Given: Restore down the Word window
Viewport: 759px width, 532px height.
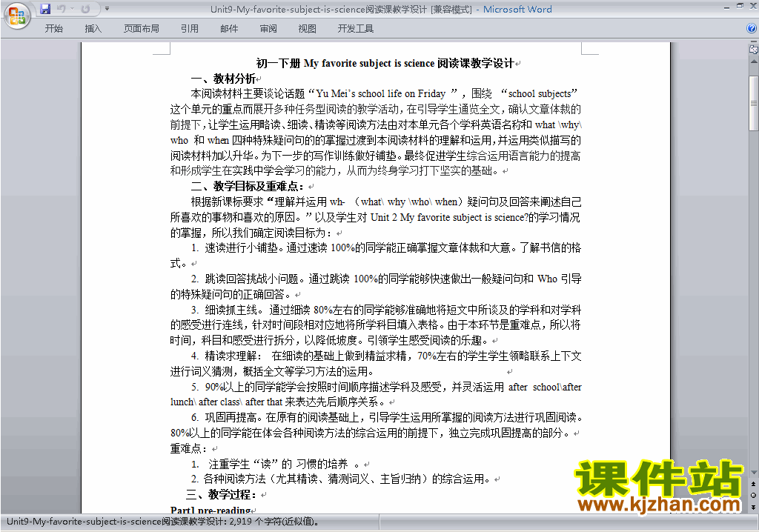Looking at the screenshot, I should (740, 7).
